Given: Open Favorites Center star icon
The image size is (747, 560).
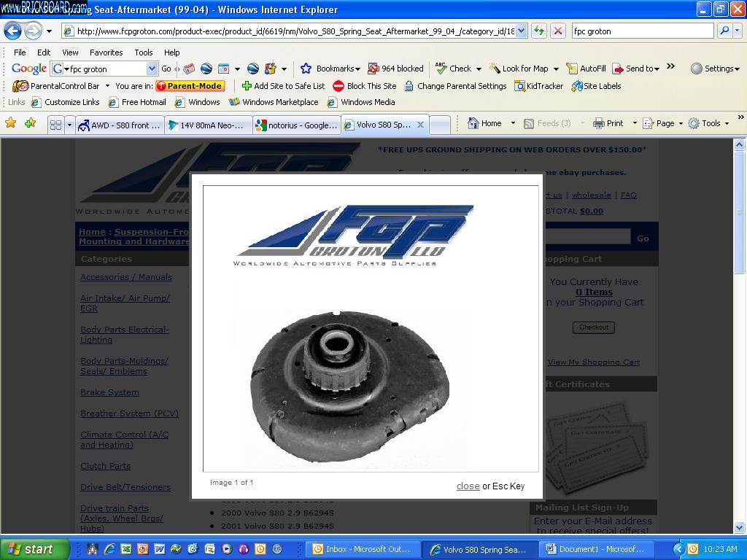Looking at the screenshot, I should coord(11,123).
